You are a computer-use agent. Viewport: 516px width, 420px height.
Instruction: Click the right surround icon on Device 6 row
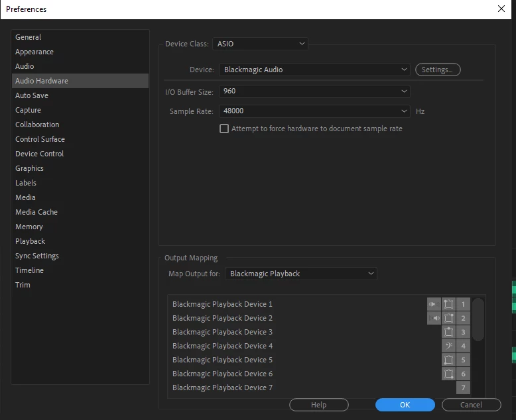[448, 374]
